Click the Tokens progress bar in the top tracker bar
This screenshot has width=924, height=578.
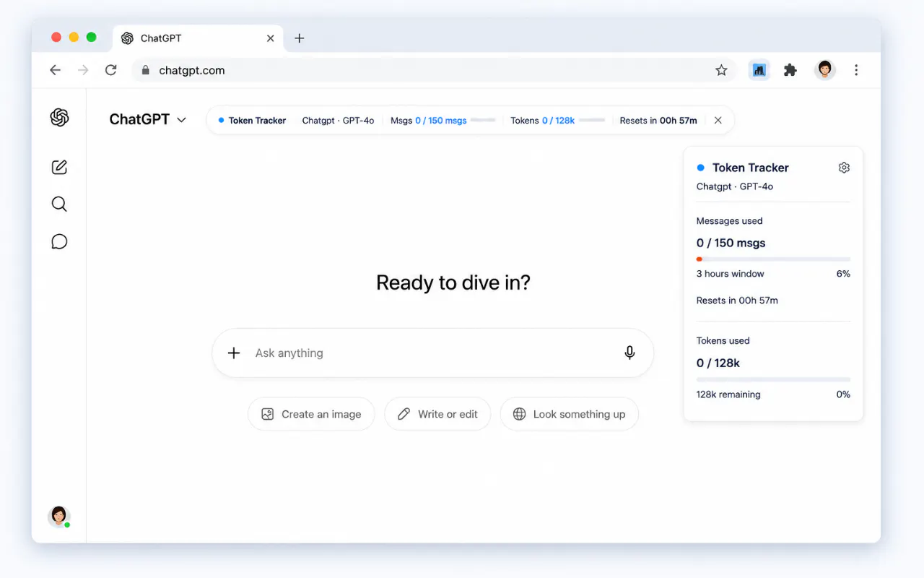pyautogui.click(x=592, y=121)
